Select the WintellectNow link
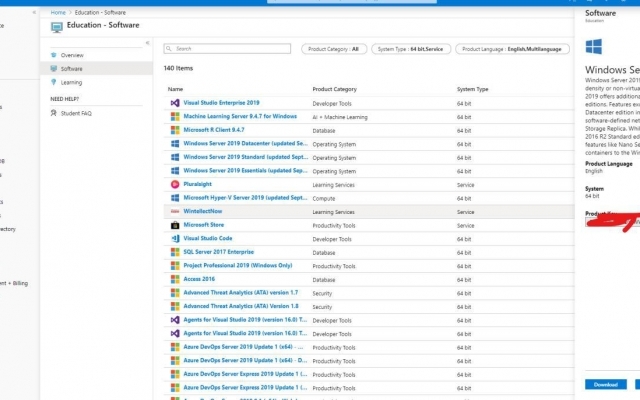640x400 pixels. (x=202, y=211)
